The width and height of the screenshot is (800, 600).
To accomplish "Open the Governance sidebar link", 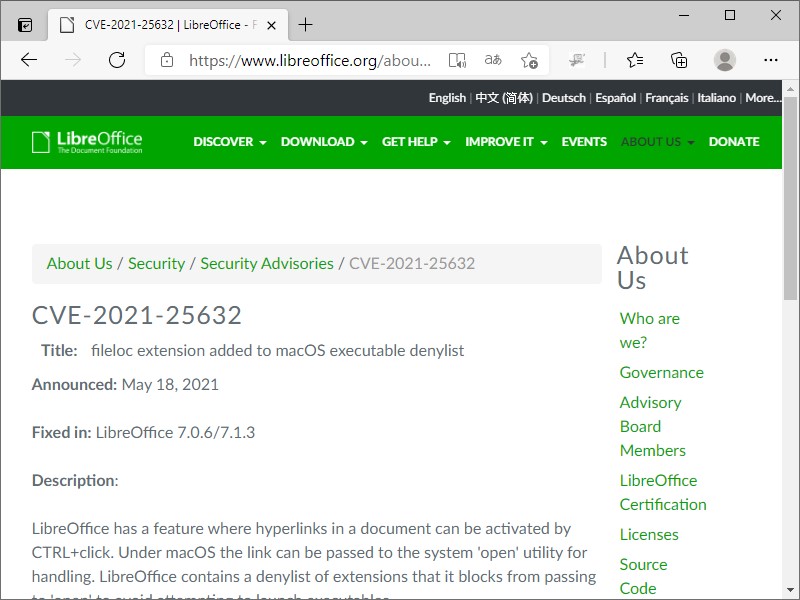I will [661, 372].
